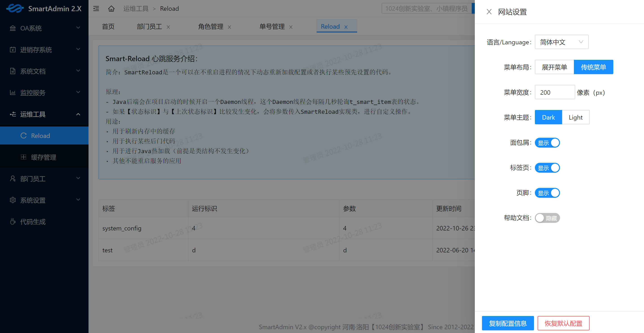The width and height of the screenshot is (644, 333).
Task: Turn off the 页脚 display switch
Action: [x=547, y=193]
